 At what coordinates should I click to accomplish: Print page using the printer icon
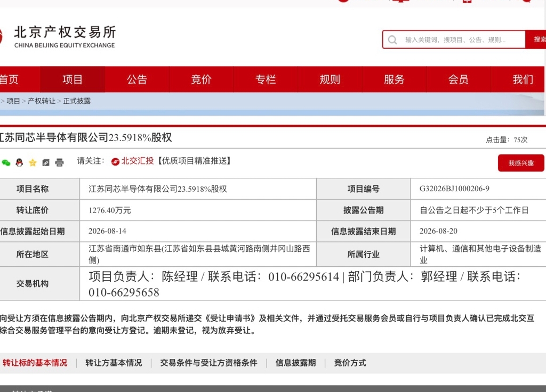click(60, 162)
